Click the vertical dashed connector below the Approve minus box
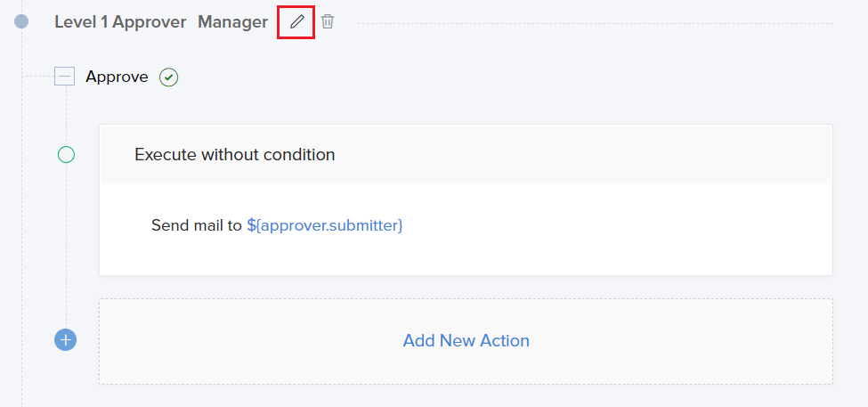 click(66, 116)
